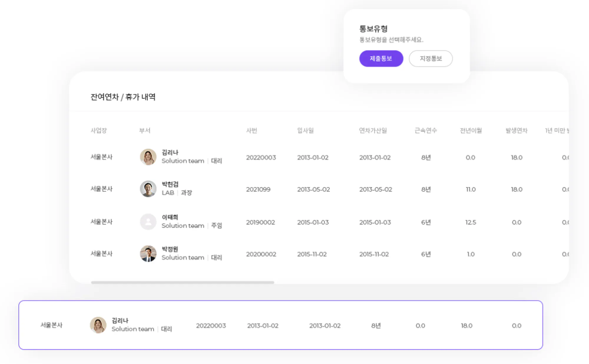Click 박현검's hire date 2013-05-02
This screenshot has width=589, height=364.
(x=313, y=189)
